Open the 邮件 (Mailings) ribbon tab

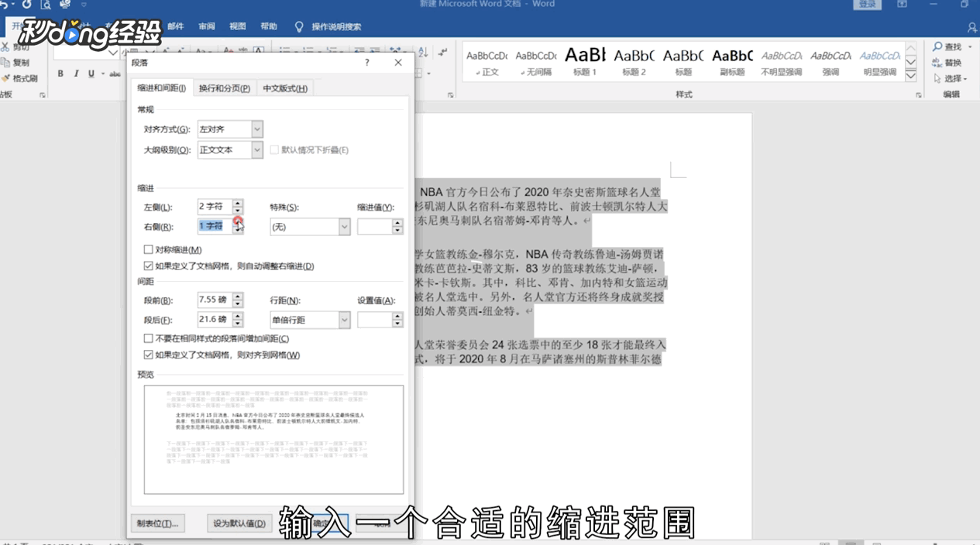pyautogui.click(x=176, y=26)
